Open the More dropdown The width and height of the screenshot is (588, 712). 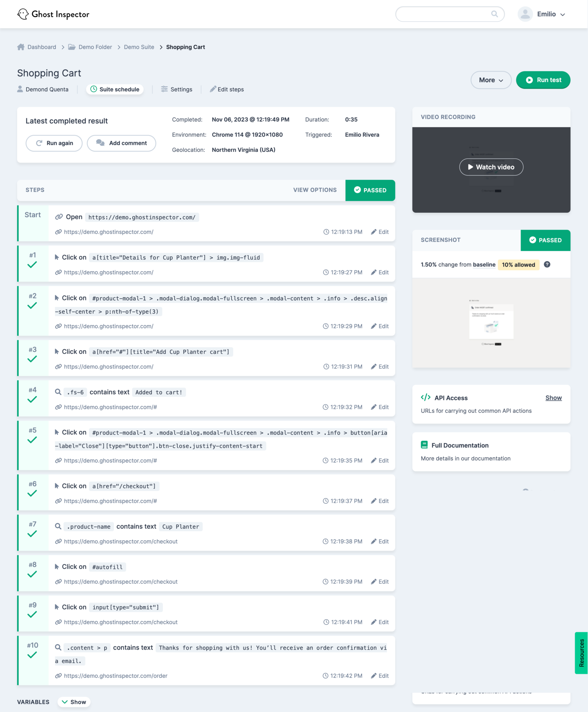(490, 80)
